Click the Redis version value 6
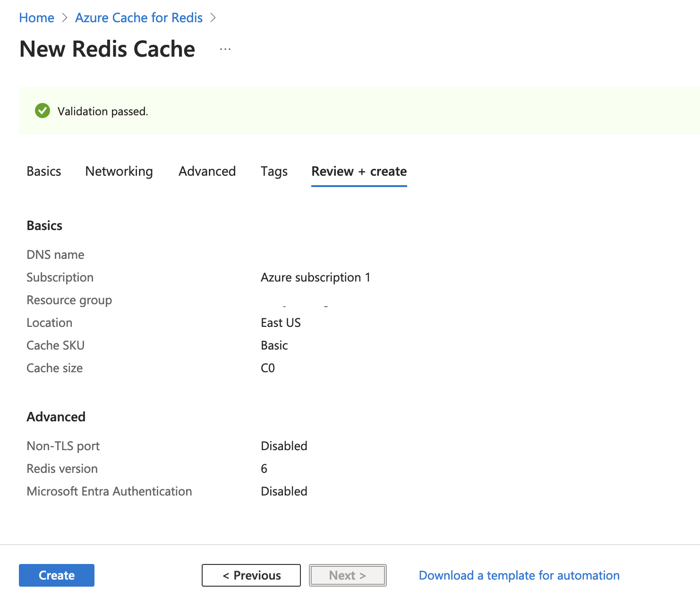This screenshot has height=615, width=700. [264, 469]
